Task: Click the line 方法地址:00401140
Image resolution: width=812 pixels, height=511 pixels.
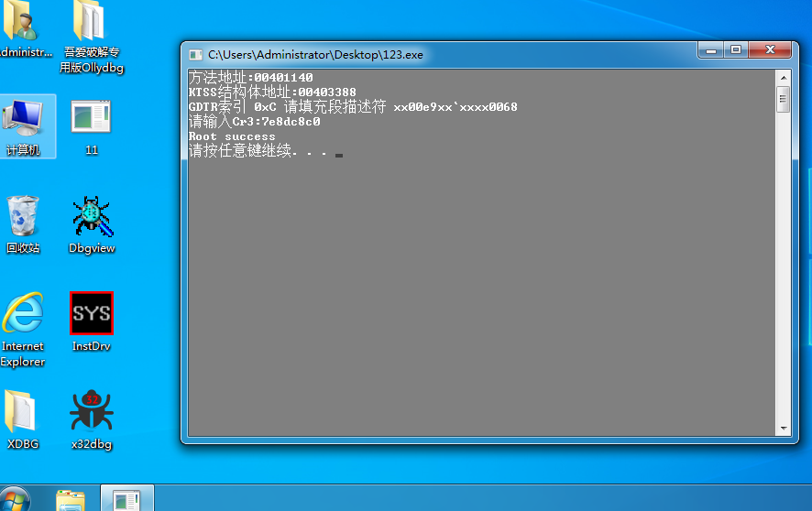Action: [250, 78]
